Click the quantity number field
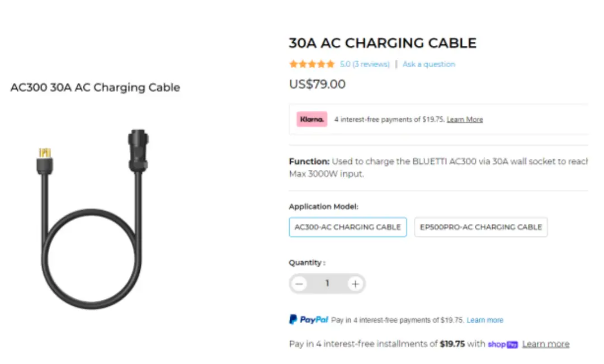604x364 pixels. (x=327, y=284)
